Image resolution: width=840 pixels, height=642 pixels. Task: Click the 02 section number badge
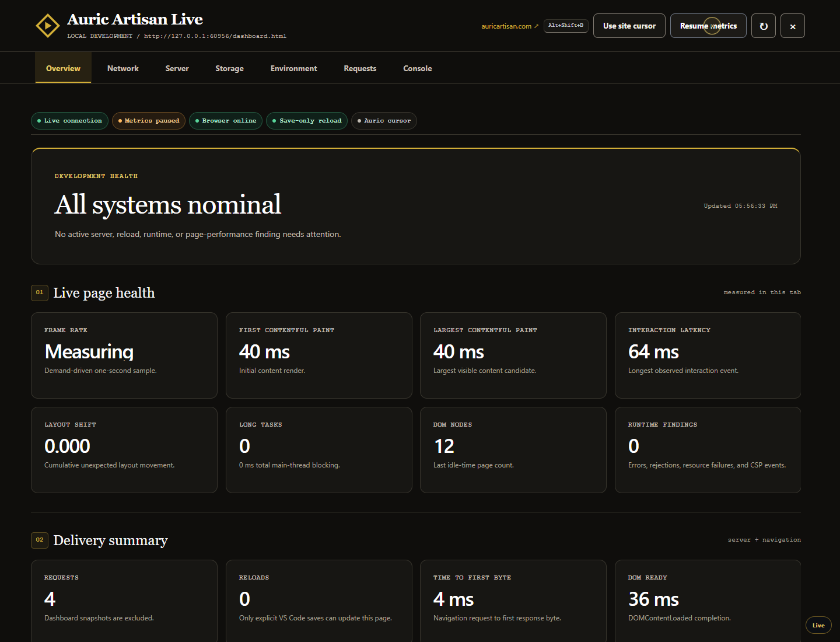(x=40, y=540)
